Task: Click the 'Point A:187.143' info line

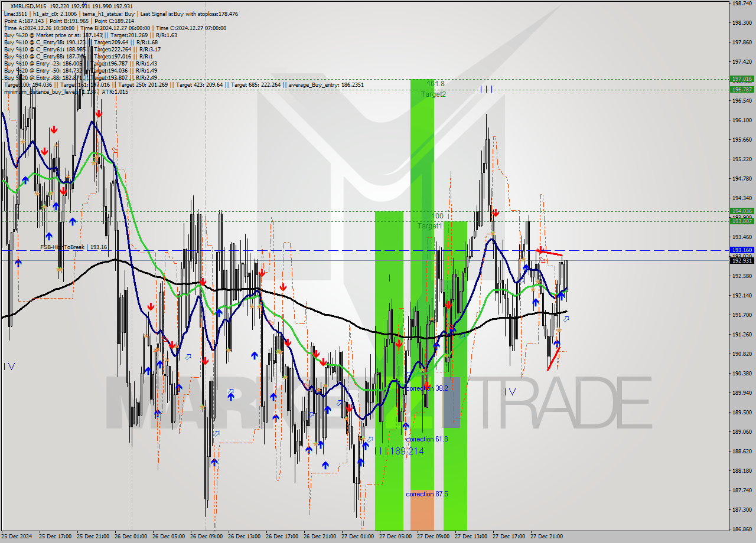Action: point(24,21)
